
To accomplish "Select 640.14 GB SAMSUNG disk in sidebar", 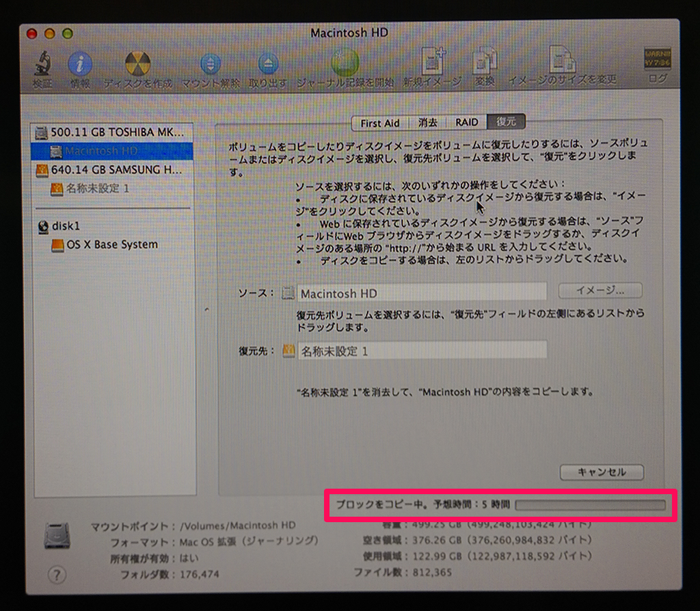I will coord(114,169).
